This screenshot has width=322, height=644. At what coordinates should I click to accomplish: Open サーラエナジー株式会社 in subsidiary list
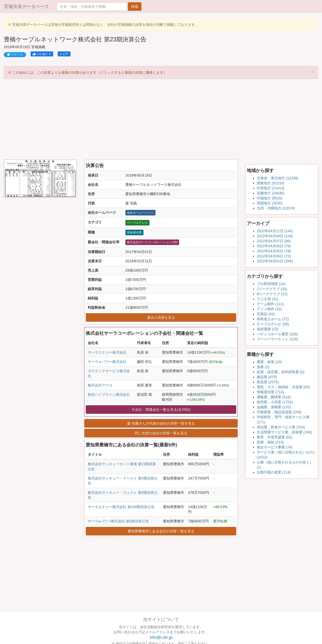(x=107, y=352)
